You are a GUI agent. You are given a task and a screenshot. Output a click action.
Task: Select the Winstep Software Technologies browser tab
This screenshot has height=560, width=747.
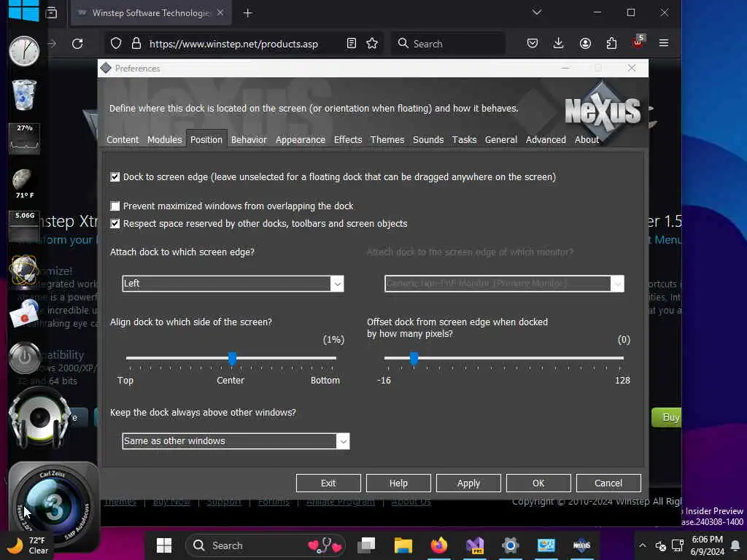(151, 13)
